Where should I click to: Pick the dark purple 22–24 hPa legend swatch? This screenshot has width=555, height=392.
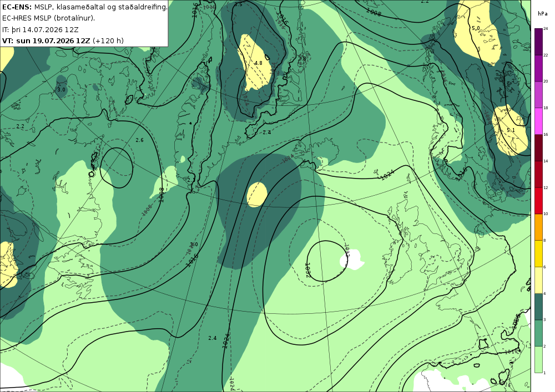click(x=538, y=42)
